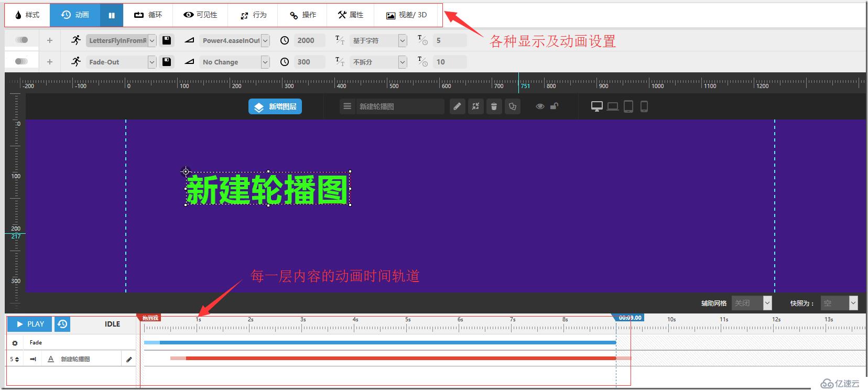Viewport: 868px width, 390px height.
Task: Select the desktop device view
Action: click(597, 106)
